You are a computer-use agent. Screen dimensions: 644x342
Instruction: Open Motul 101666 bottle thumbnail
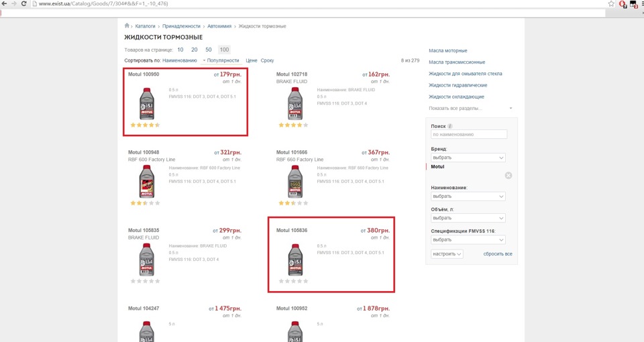coord(295,182)
